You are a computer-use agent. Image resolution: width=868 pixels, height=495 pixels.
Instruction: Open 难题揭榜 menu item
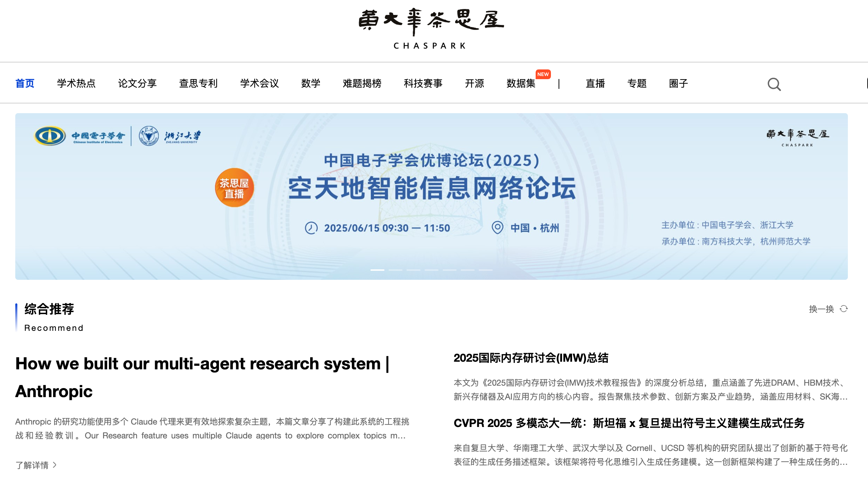coord(362,84)
